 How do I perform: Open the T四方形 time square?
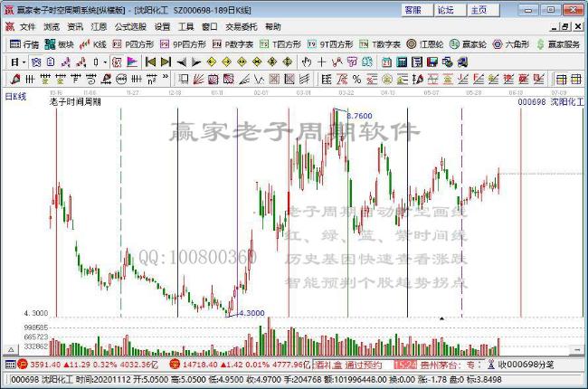tap(280, 44)
